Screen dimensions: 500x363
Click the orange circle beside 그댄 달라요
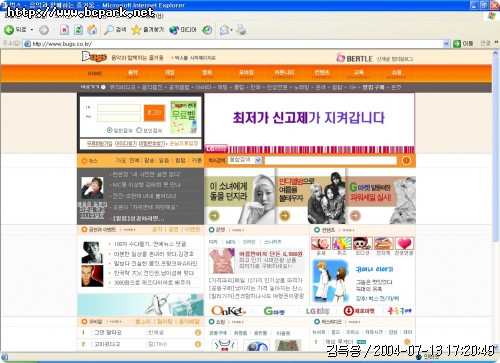(198, 332)
